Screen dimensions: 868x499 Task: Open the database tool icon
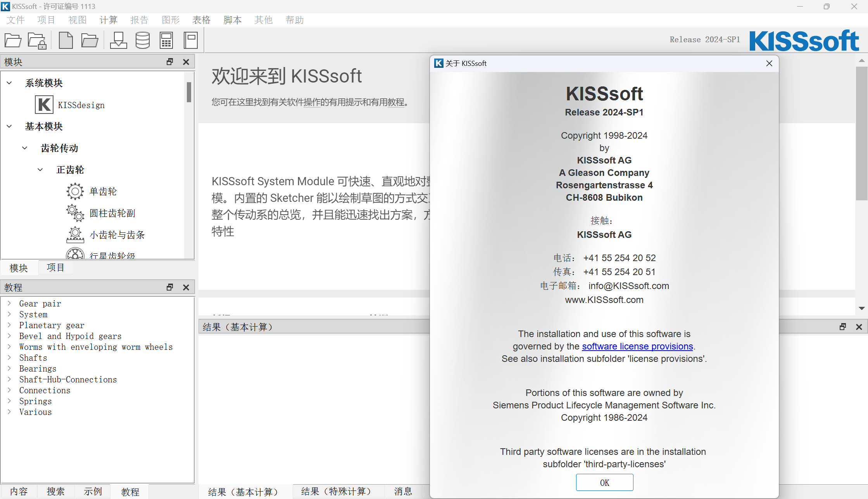click(142, 40)
